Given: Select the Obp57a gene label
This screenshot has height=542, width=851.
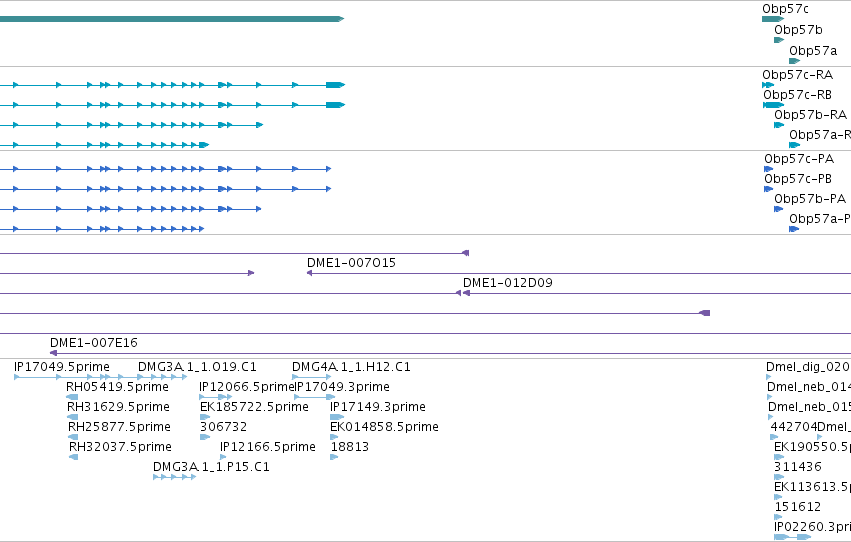Looking at the screenshot, I should pyautogui.click(x=812, y=51).
